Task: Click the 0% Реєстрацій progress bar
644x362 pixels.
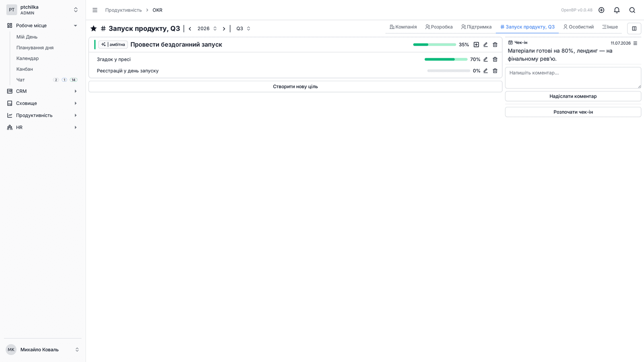Action: coord(448,71)
